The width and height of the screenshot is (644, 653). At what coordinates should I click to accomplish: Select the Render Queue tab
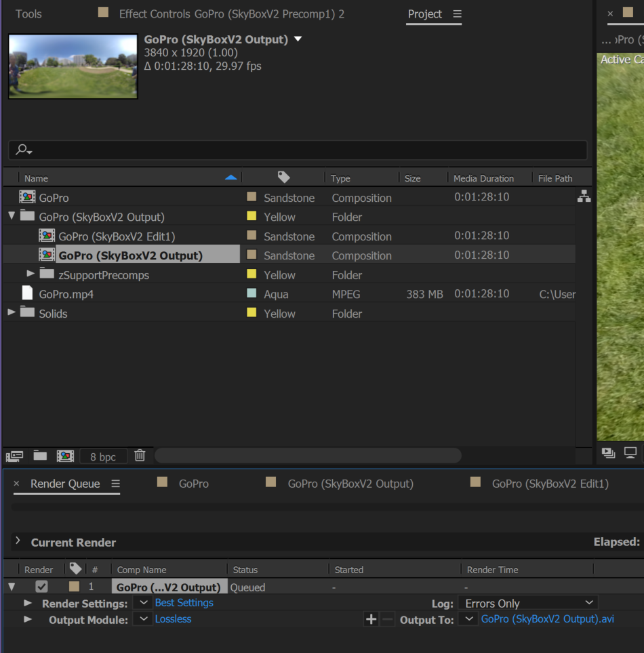(65, 484)
